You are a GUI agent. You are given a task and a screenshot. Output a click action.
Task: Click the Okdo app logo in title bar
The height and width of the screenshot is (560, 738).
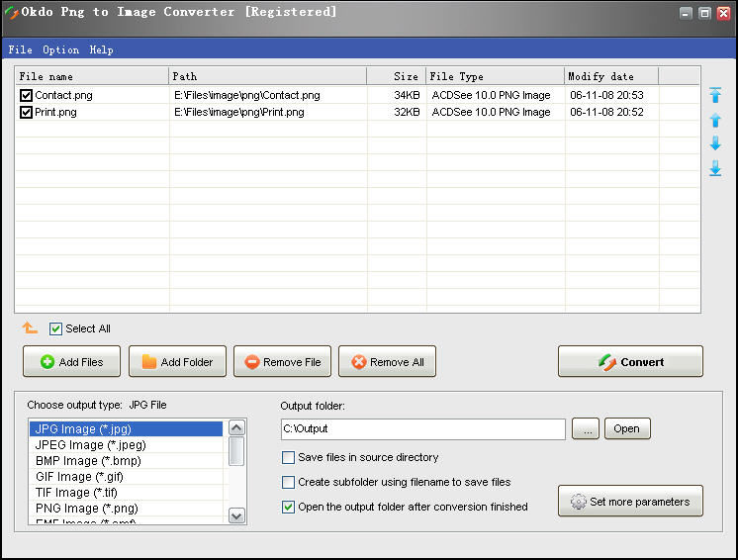click(11, 12)
